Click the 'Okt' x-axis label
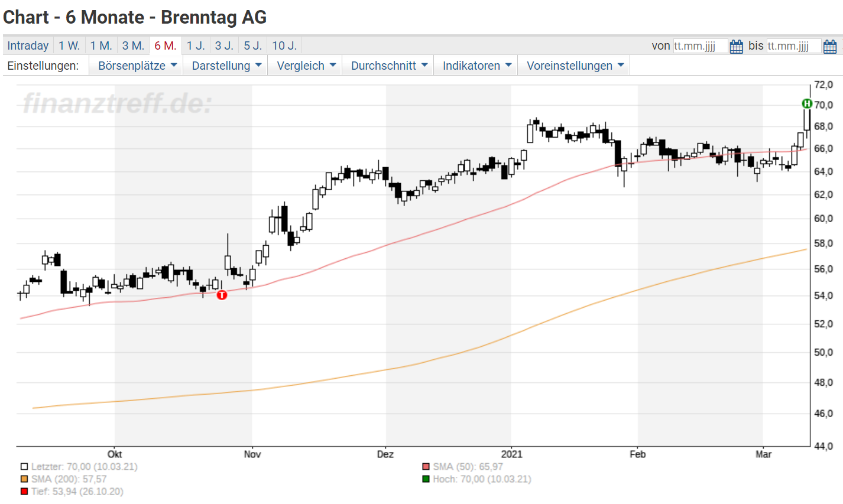The width and height of the screenshot is (843, 504). click(115, 454)
